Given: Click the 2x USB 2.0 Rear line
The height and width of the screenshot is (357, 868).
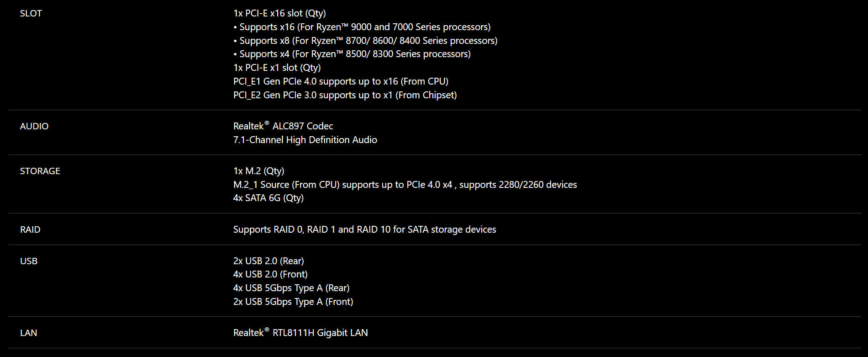Looking at the screenshot, I should [268, 261].
